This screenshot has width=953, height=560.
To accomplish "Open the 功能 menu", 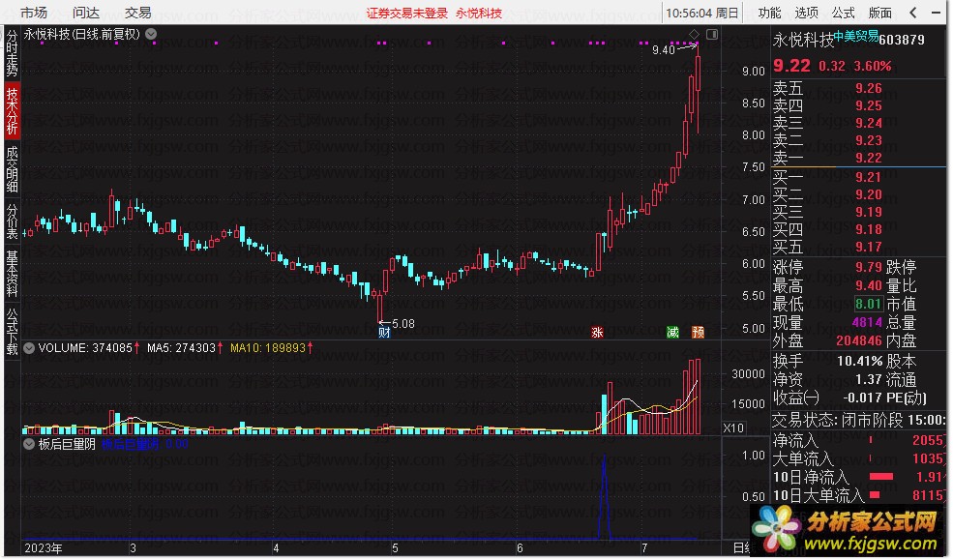I will coord(769,13).
